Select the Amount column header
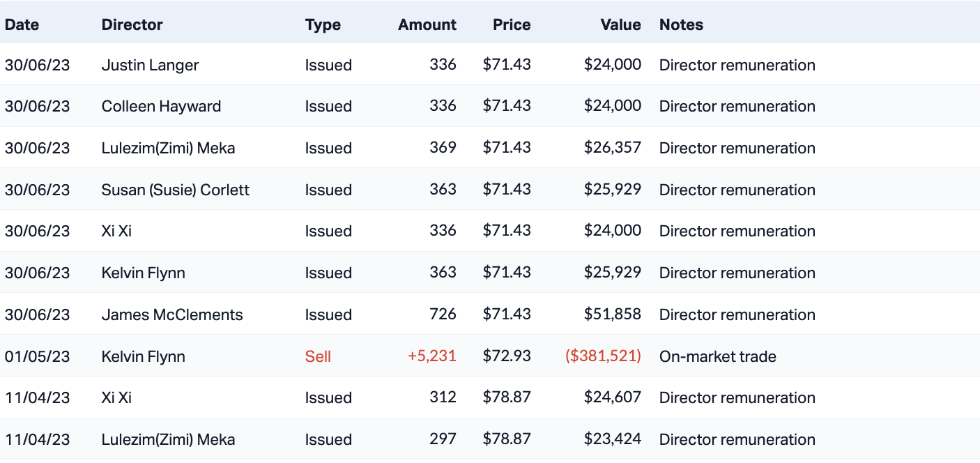 point(427,24)
